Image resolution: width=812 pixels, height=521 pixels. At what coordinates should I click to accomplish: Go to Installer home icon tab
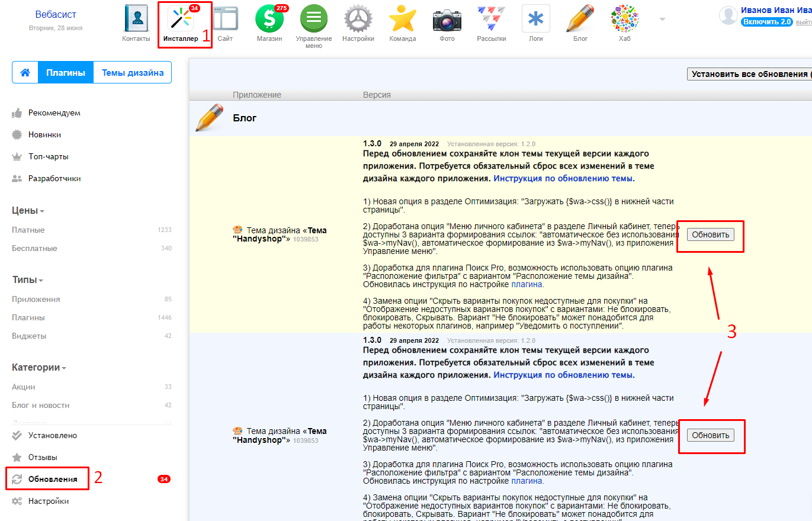pyautogui.click(x=25, y=73)
